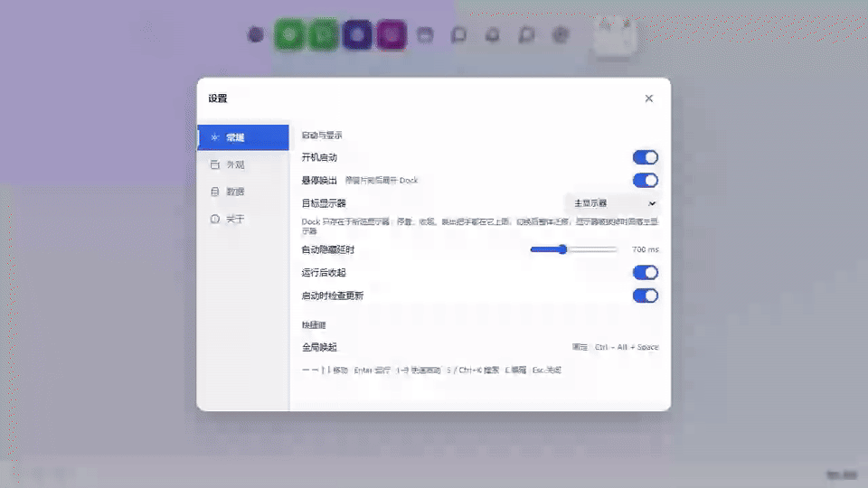The width and height of the screenshot is (868, 488).
Task: Open the dark blue app icon in the dock
Action: tap(357, 35)
